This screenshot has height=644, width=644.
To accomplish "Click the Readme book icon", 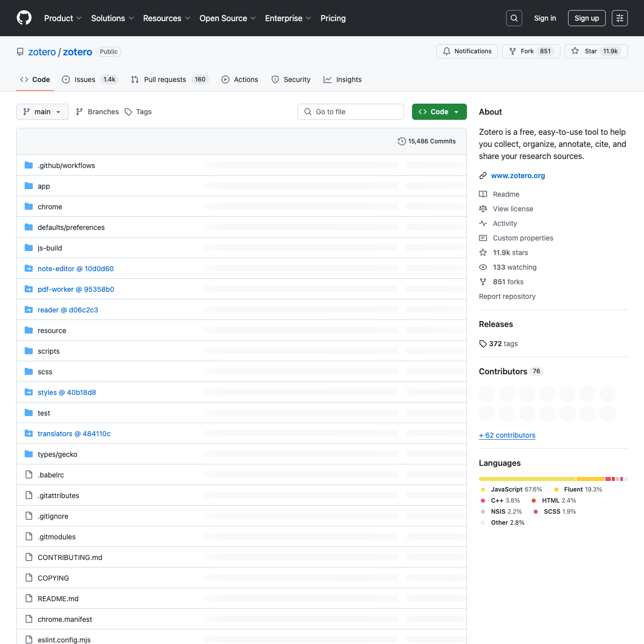I will (483, 194).
